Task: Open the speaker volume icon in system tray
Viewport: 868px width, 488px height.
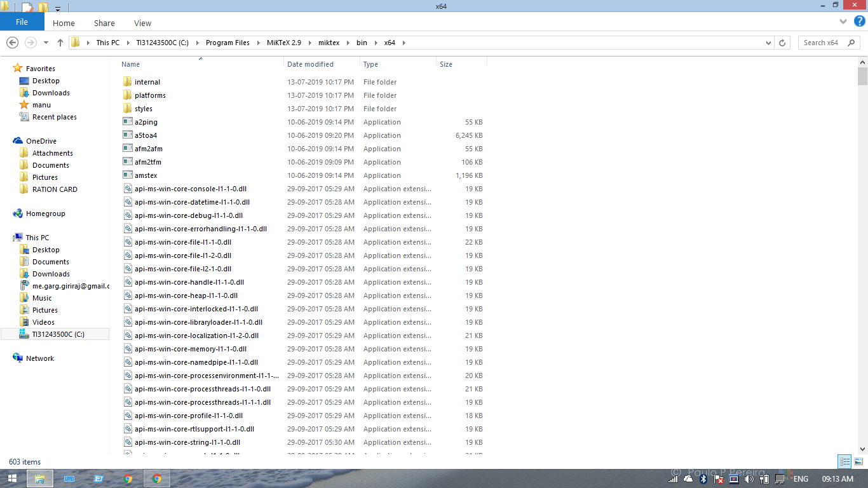Action: tap(749, 480)
